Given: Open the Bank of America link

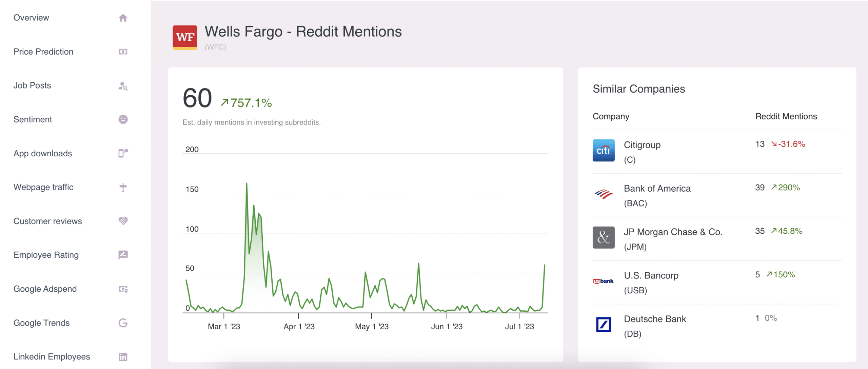Looking at the screenshot, I should pyautogui.click(x=657, y=189).
